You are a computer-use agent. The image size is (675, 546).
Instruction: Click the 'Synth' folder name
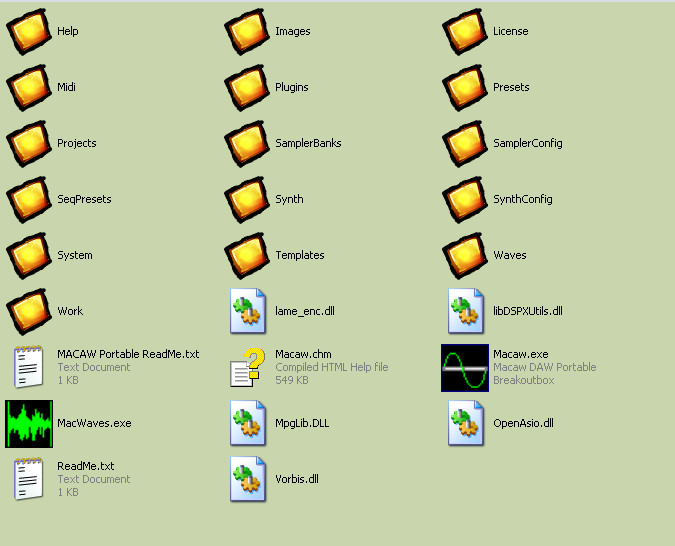point(289,199)
